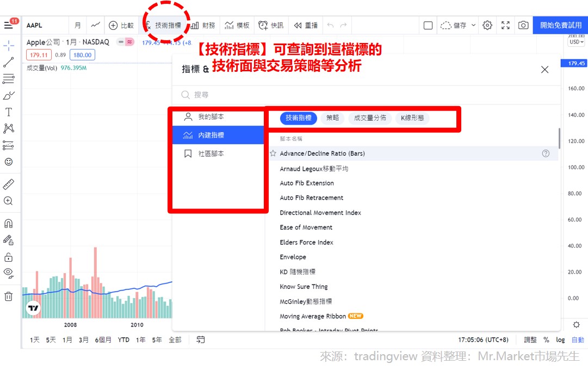Screen dimensions: 588x370
Task: Toggle magnet mode for drawings
Action: tap(9, 224)
